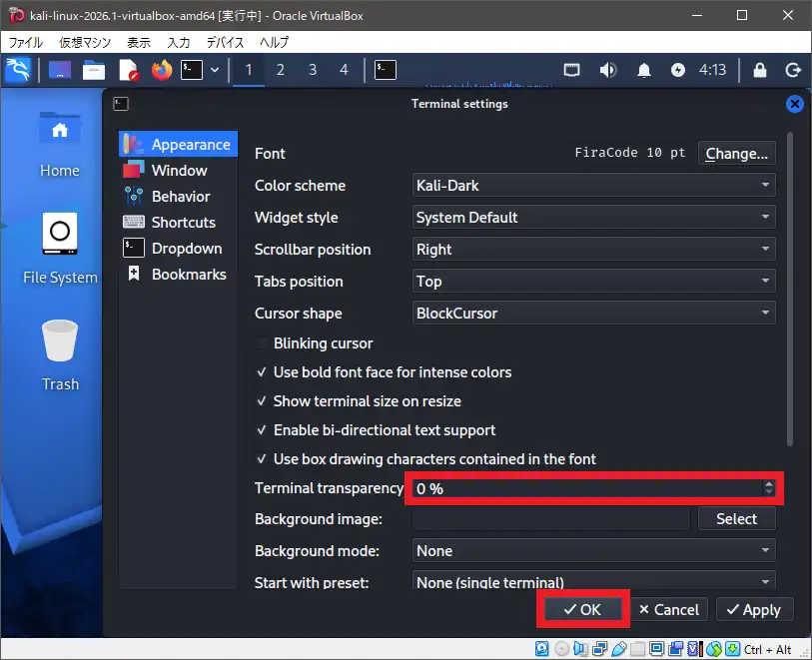Toggle Use bold font face for intense colors
812x660 pixels.
[x=264, y=372]
